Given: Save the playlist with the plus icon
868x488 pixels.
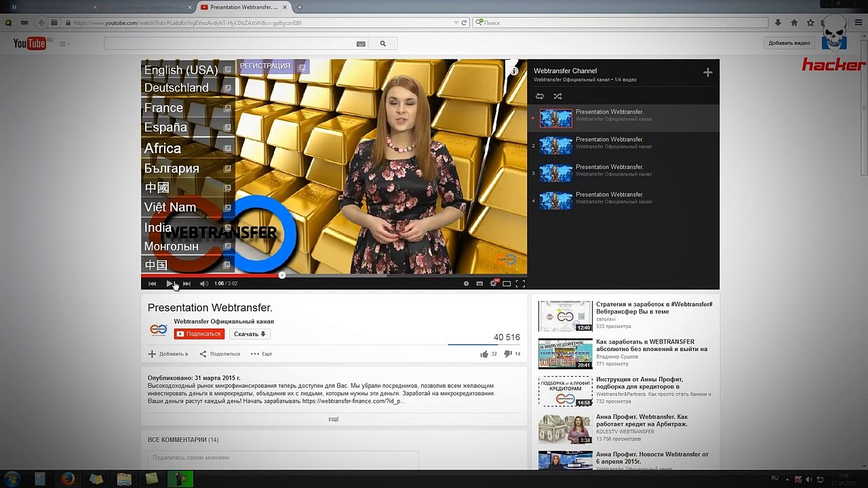Looking at the screenshot, I should pos(707,73).
